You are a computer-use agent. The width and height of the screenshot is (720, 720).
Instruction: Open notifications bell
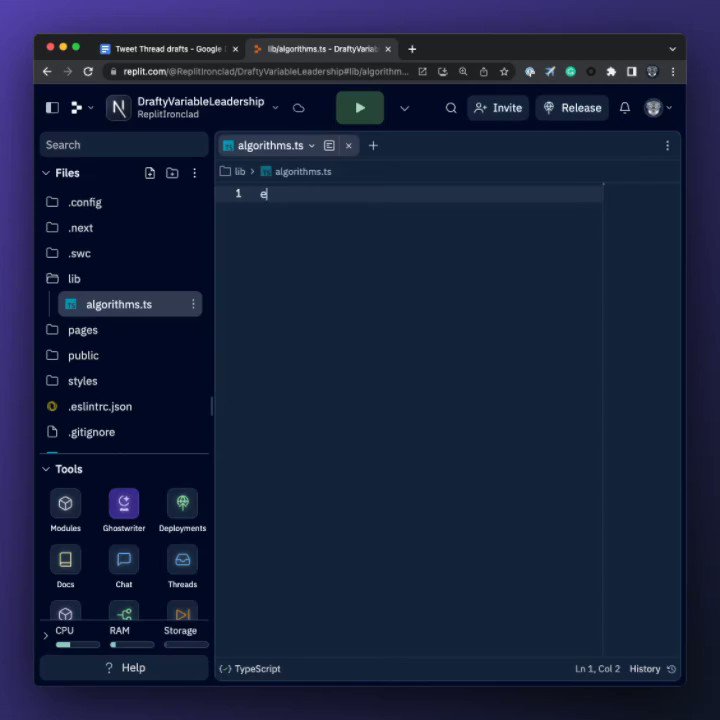(624, 108)
